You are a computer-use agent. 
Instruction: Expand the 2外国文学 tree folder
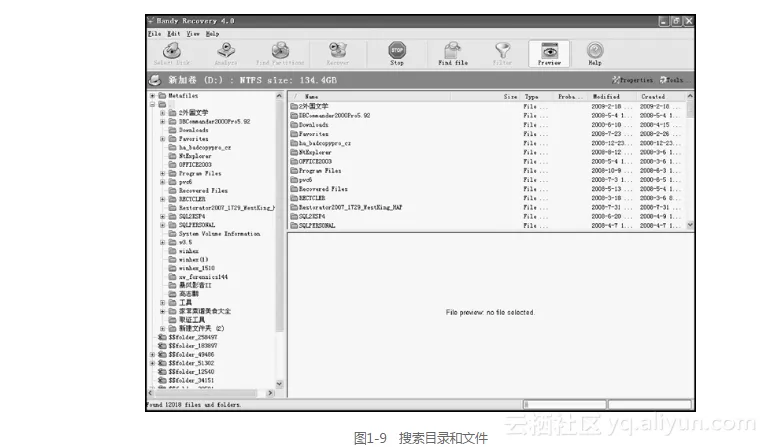pos(162,113)
